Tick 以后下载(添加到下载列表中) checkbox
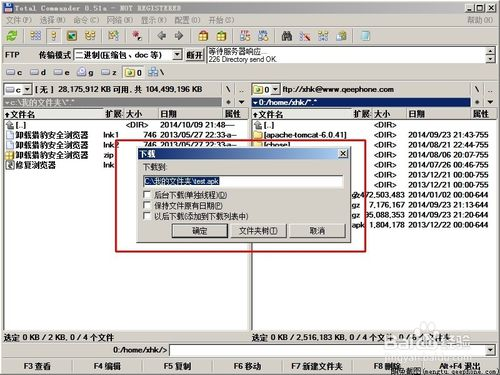 point(147,216)
